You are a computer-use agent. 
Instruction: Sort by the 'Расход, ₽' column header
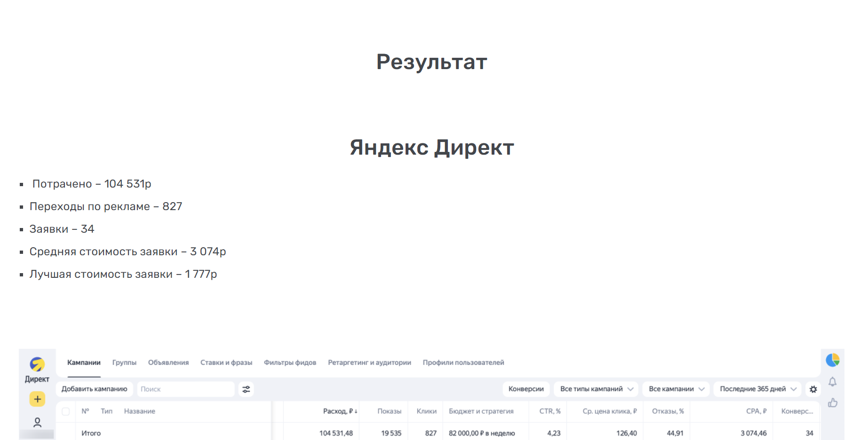click(340, 411)
